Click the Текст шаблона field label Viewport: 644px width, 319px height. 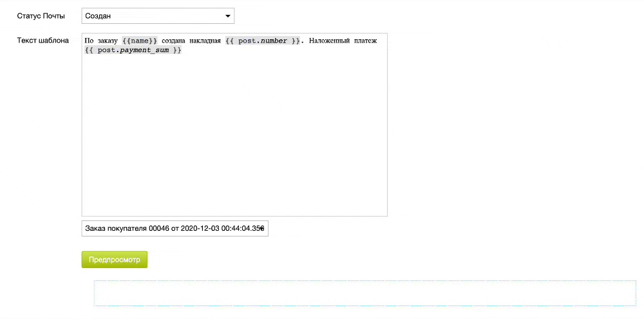click(43, 40)
